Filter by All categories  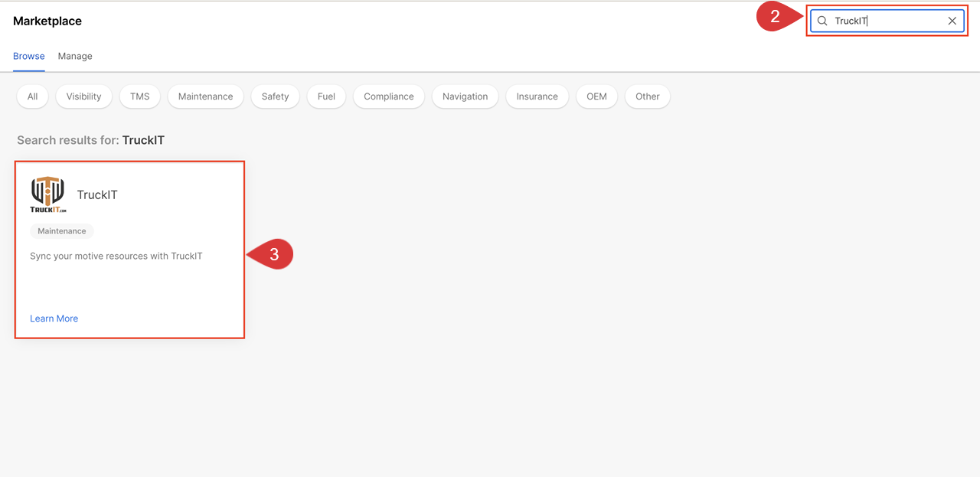[32, 96]
